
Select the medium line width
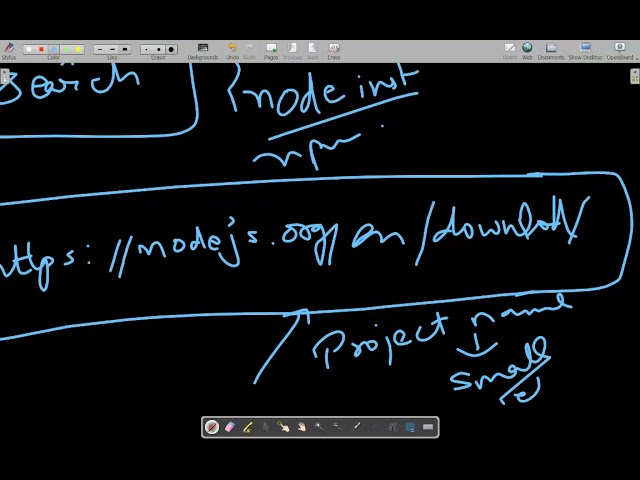click(x=113, y=49)
